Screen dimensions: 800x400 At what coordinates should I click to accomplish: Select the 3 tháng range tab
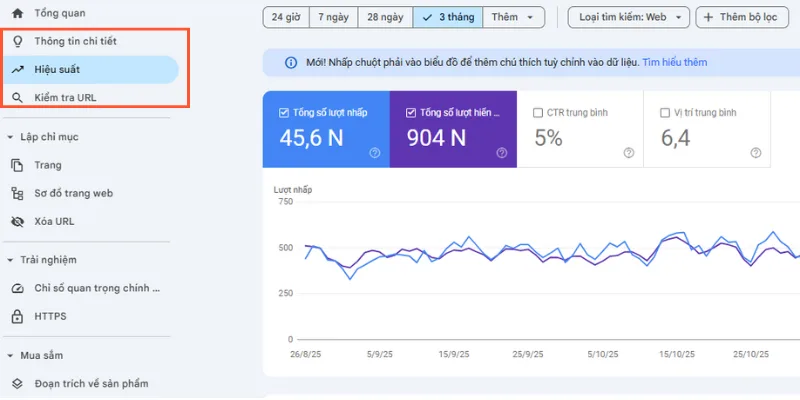[448, 17]
